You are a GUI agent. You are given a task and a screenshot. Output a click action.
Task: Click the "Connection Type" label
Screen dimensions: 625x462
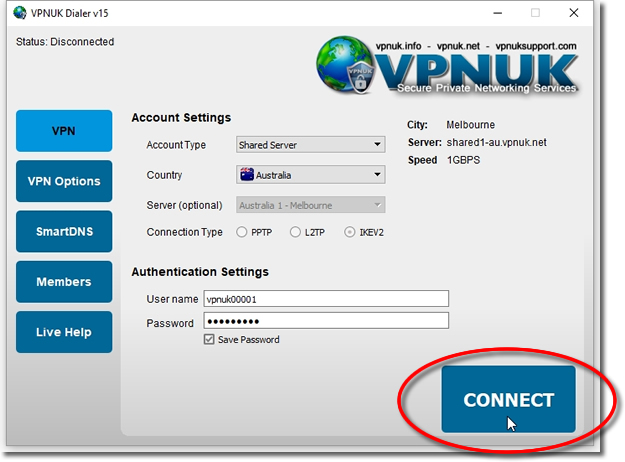185,232
